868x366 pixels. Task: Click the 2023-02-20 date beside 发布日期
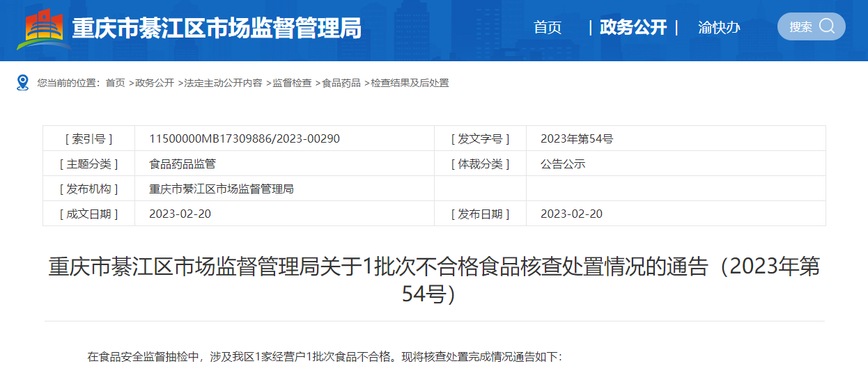click(571, 214)
